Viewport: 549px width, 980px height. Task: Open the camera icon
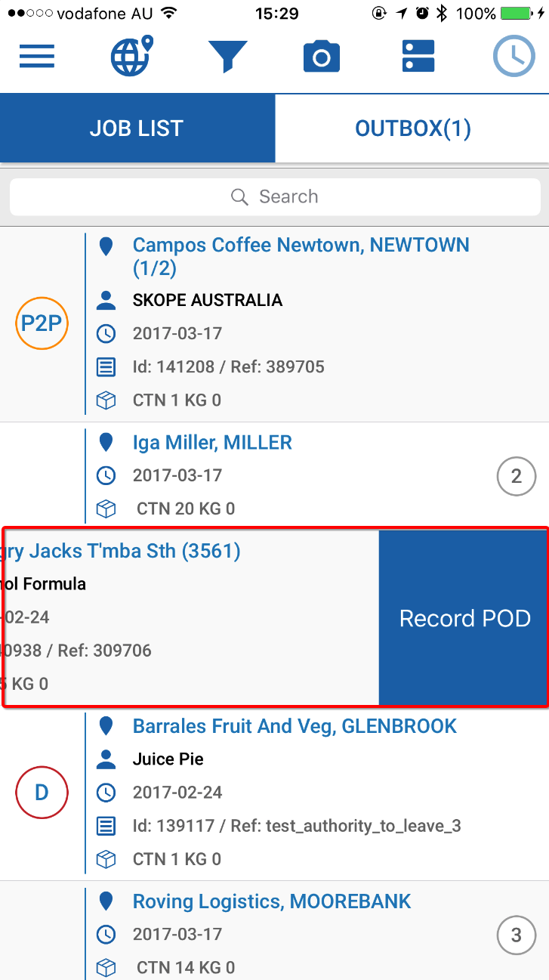(x=322, y=57)
